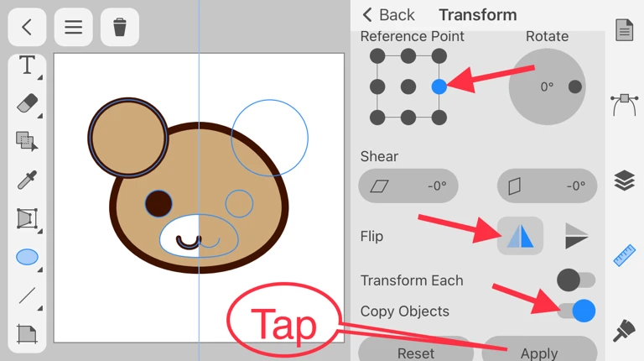Open the hamburger menu
Screen dimensions: 644x361
[x=74, y=27]
